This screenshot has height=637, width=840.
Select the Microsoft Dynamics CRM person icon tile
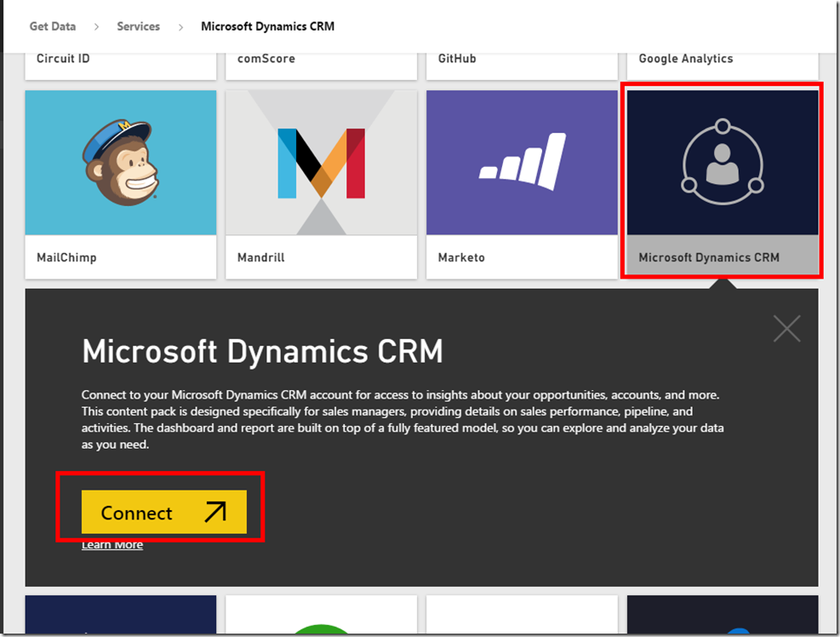723,163
